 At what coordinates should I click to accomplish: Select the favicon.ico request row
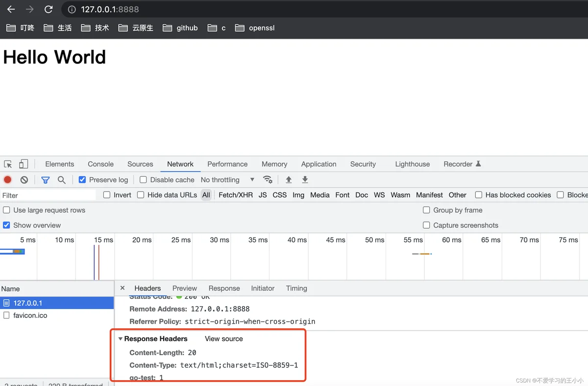pyautogui.click(x=57, y=315)
